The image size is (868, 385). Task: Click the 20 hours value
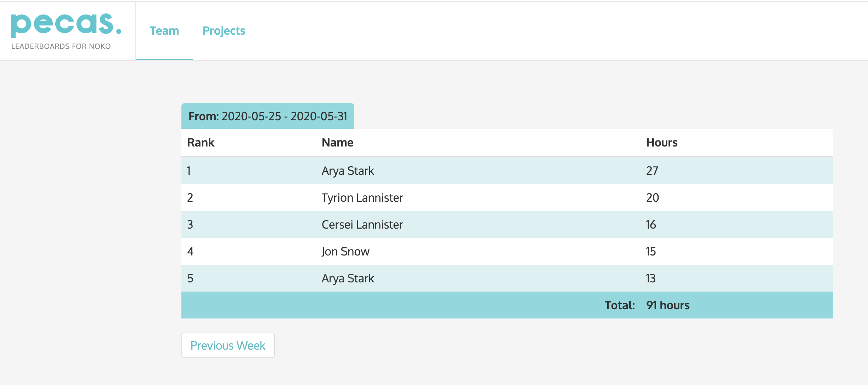click(652, 198)
